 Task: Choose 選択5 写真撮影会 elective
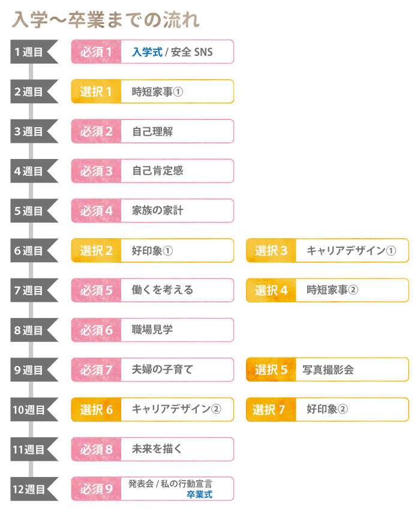pos(327,370)
